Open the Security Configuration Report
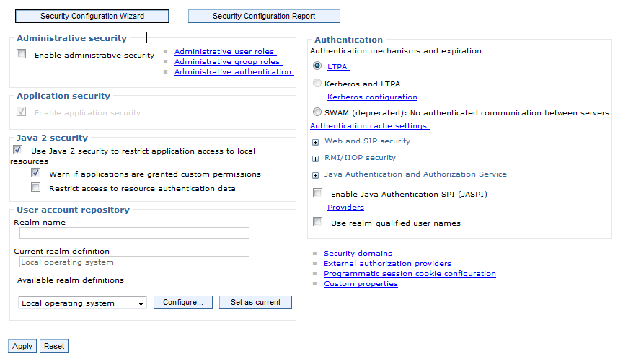The image size is (623, 364). point(264,17)
